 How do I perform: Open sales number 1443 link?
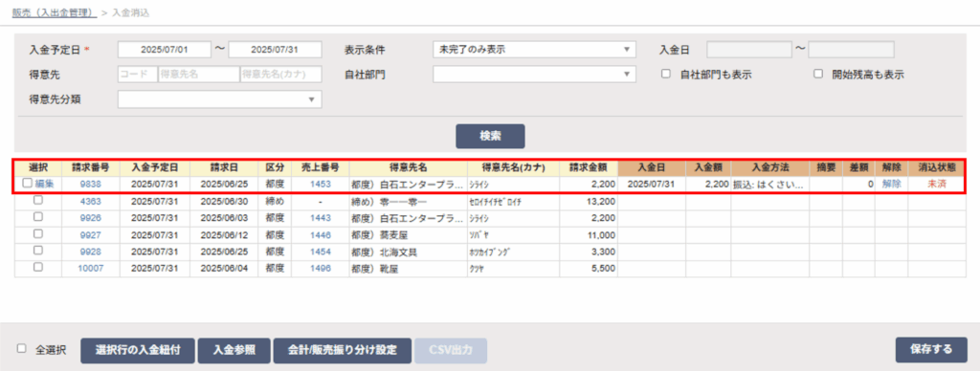pos(320,218)
